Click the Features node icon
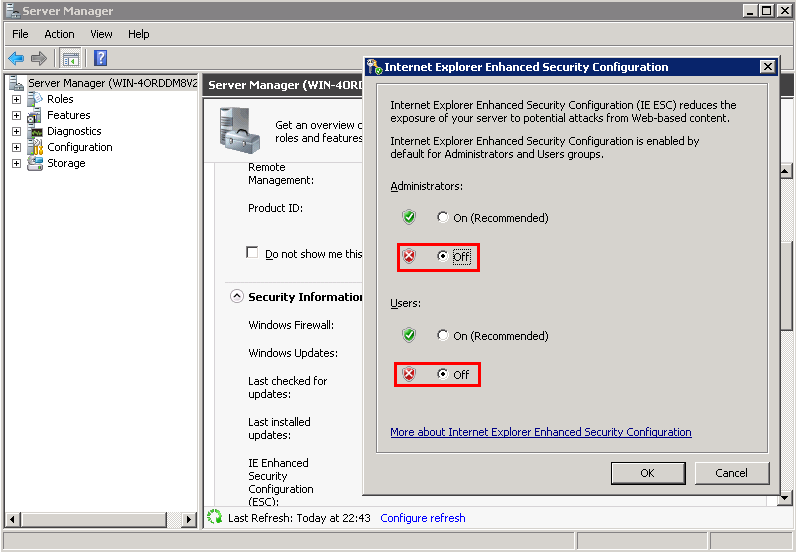This screenshot has width=796, height=552. click(35, 115)
